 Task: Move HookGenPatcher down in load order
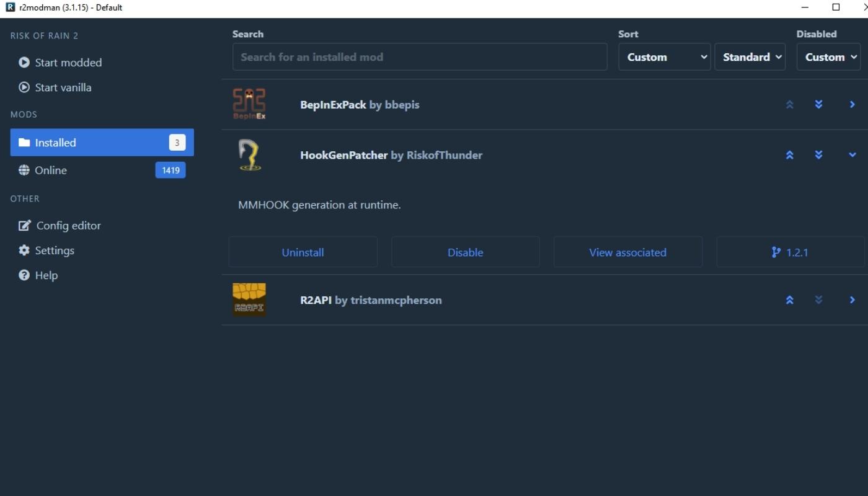pos(818,155)
